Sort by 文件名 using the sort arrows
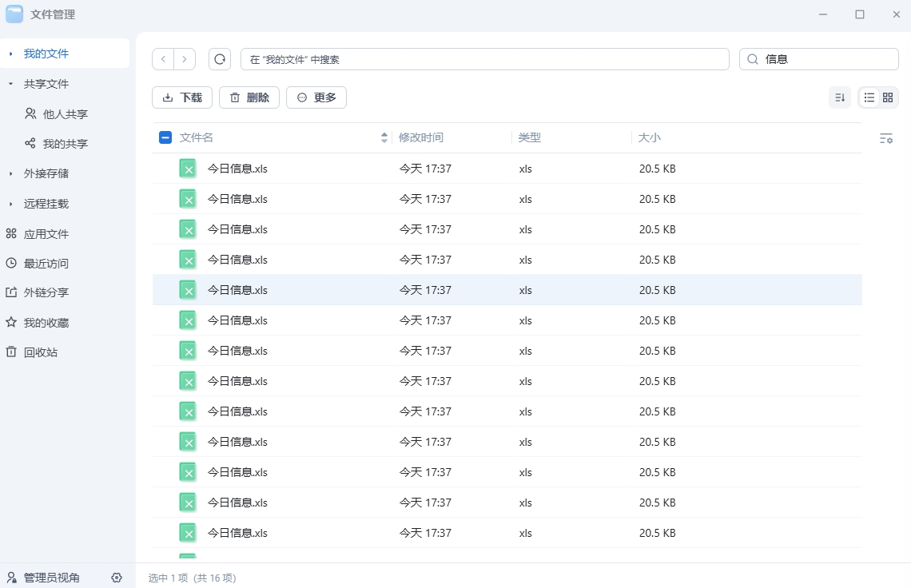The height and width of the screenshot is (588, 911). [384, 137]
